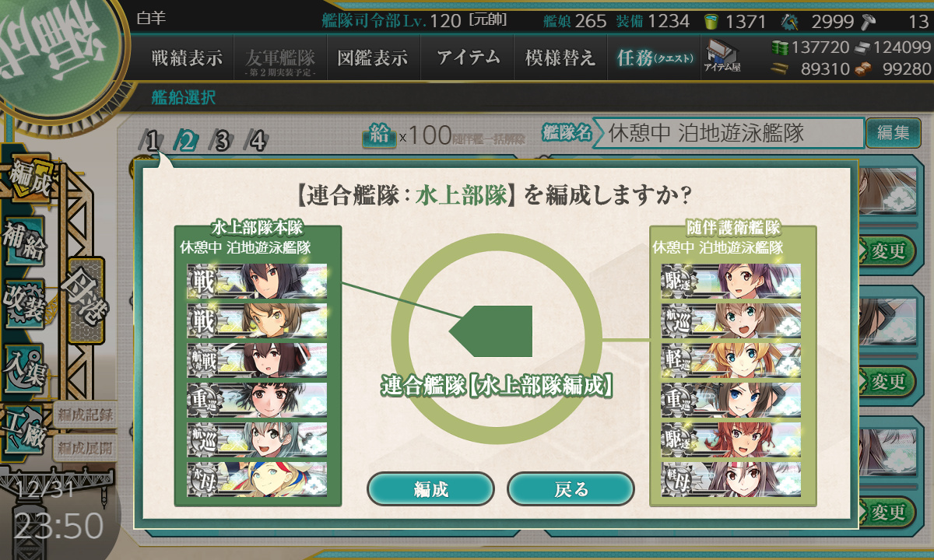Switch to fleet number 4 tab
The width and height of the screenshot is (934, 560).
[257, 141]
